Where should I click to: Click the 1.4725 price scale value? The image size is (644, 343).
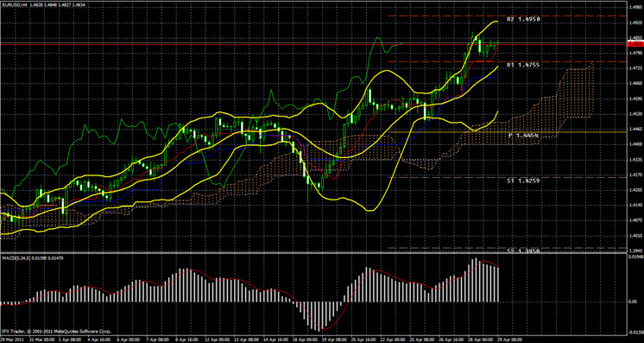[635, 68]
